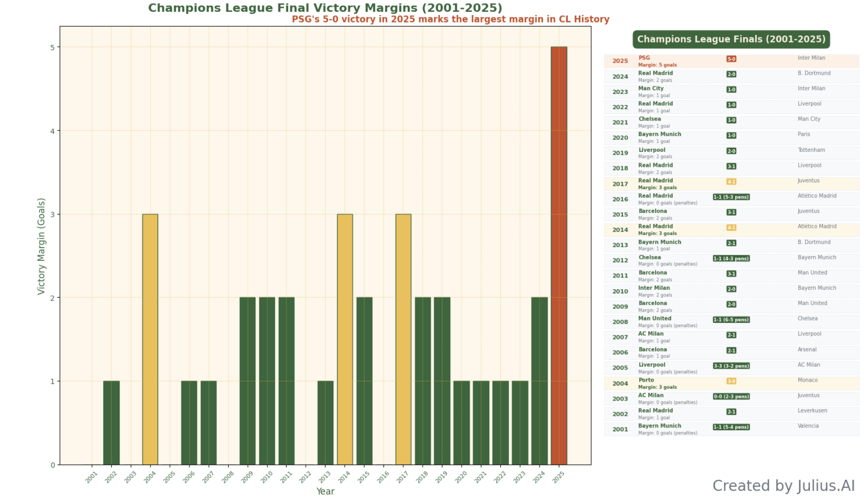Click the red 2025 bar in chart
The image size is (868, 500).
[558, 256]
